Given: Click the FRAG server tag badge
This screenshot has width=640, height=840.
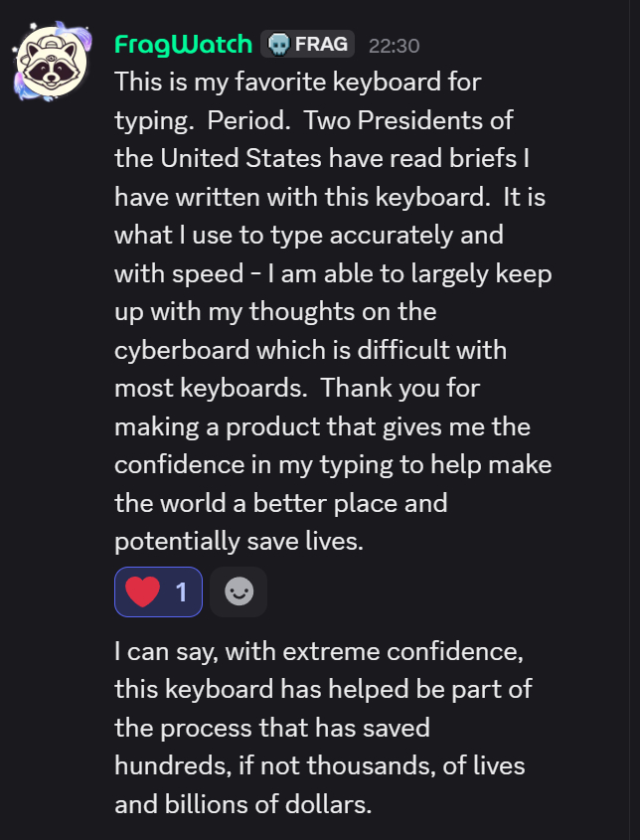Looking at the screenshot, I should point(307,44).
